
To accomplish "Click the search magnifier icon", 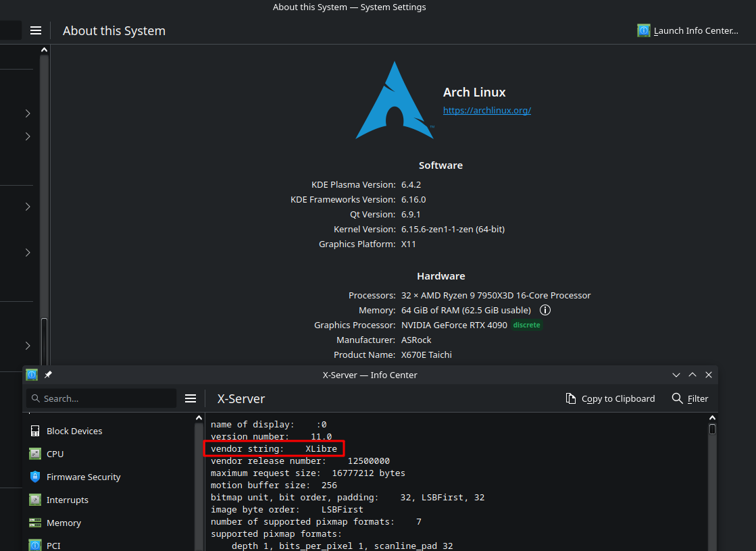I will click(36, 398).
